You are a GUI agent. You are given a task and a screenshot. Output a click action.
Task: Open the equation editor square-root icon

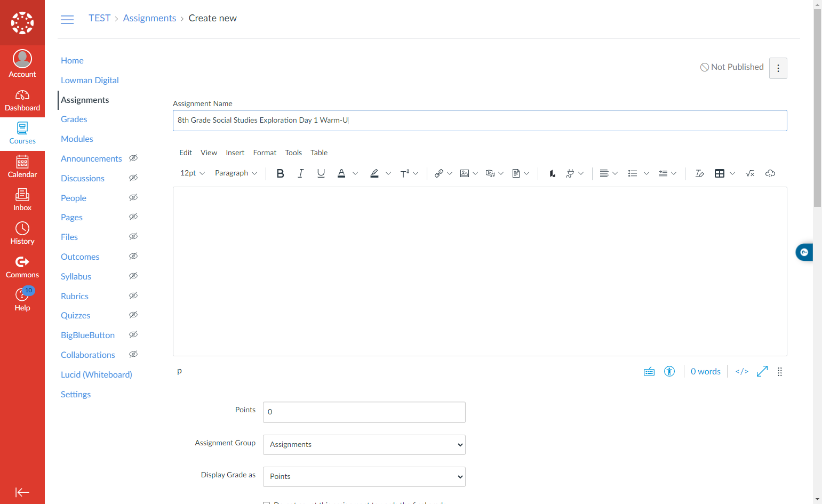750,173
